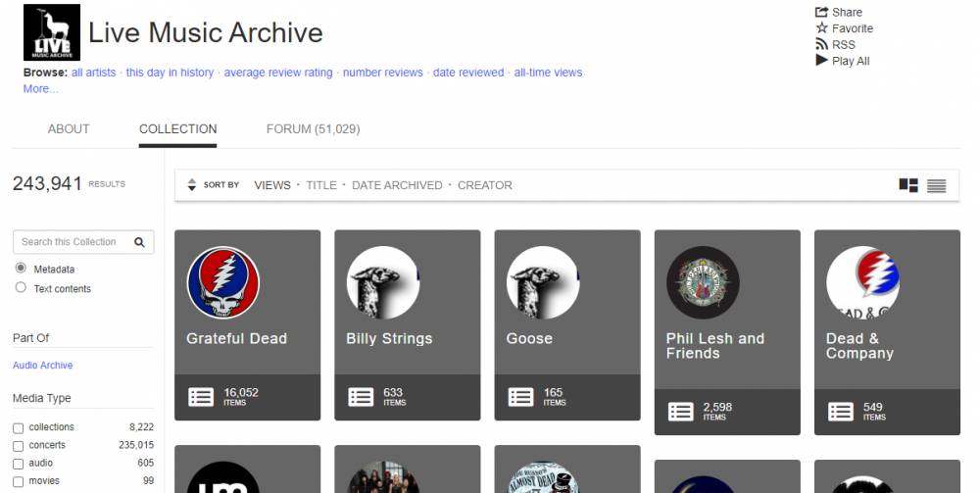Screen dimensions: 980x493
Task: Click items list icon on Billy Strings card
Action: (x=361, y=397)
